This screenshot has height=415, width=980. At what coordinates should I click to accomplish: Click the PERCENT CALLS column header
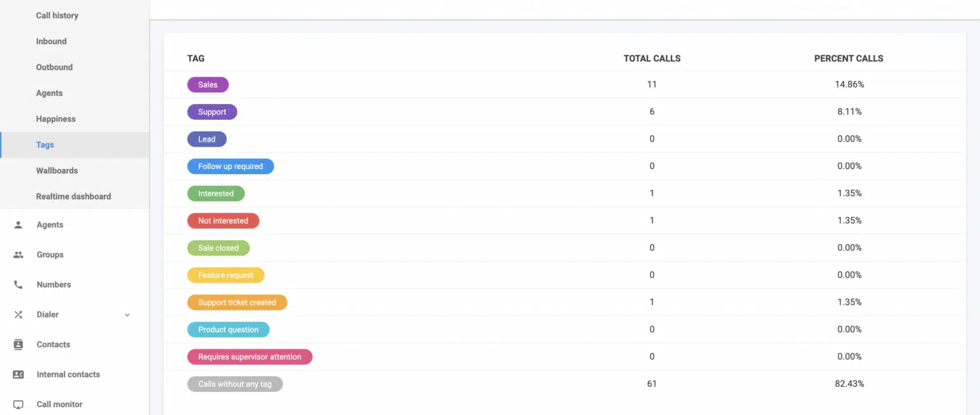coord(849,59)
